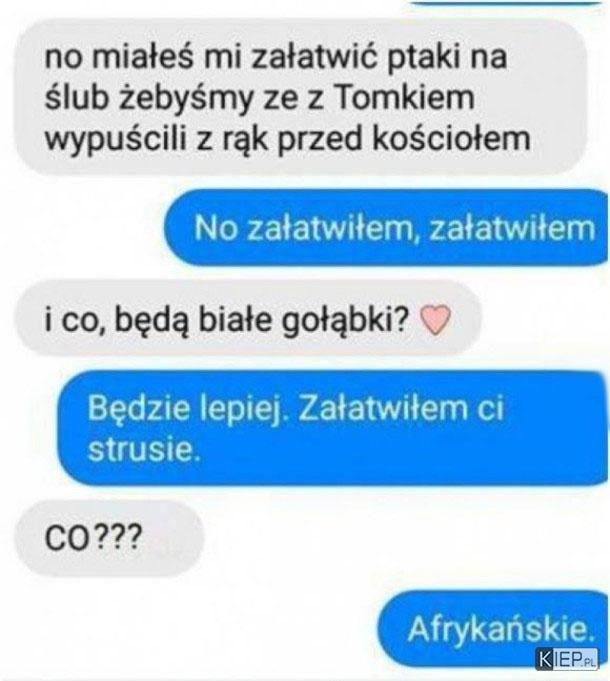Tap the 'No załatwiłem, załatwiłem' blue bubble
The image size is (610, 681).
[x=387, y=228]
